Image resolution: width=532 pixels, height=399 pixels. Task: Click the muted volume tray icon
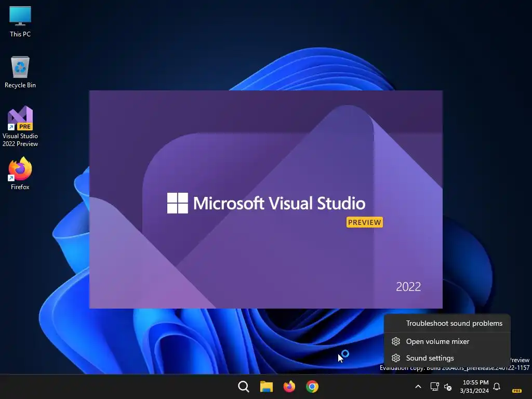pyautogui.click(x=448, y=387)
